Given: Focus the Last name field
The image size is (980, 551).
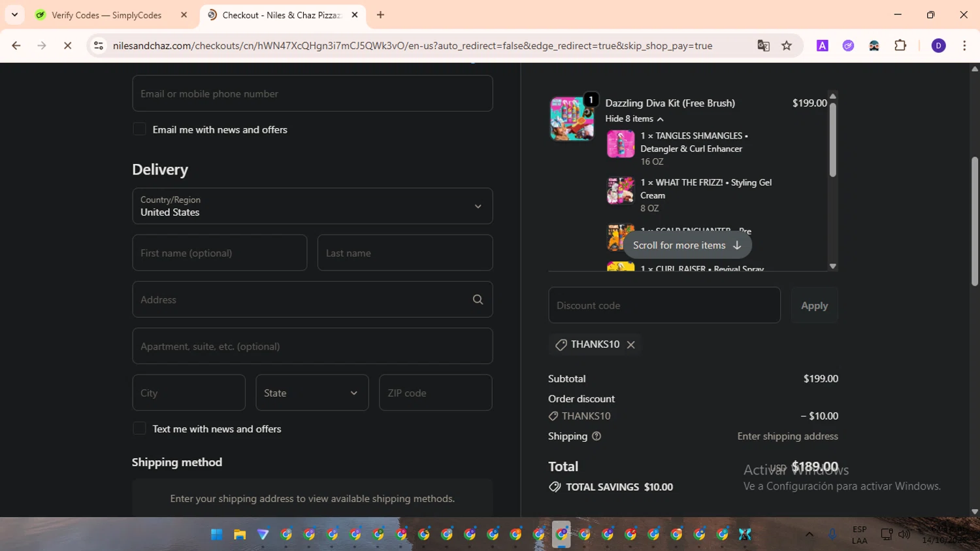Looking at the screenshot, I should (405, 253).
